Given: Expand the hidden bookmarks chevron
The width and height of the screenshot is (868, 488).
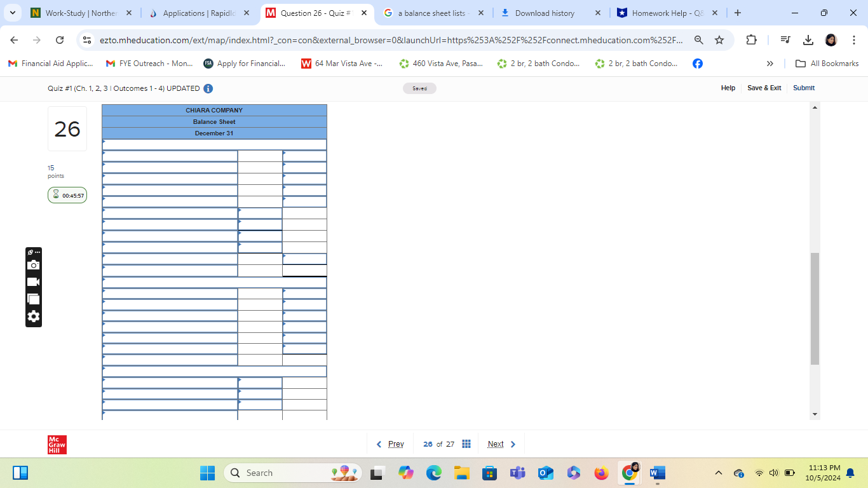Looking at the screenshot, I should click(x=770, y=64).
